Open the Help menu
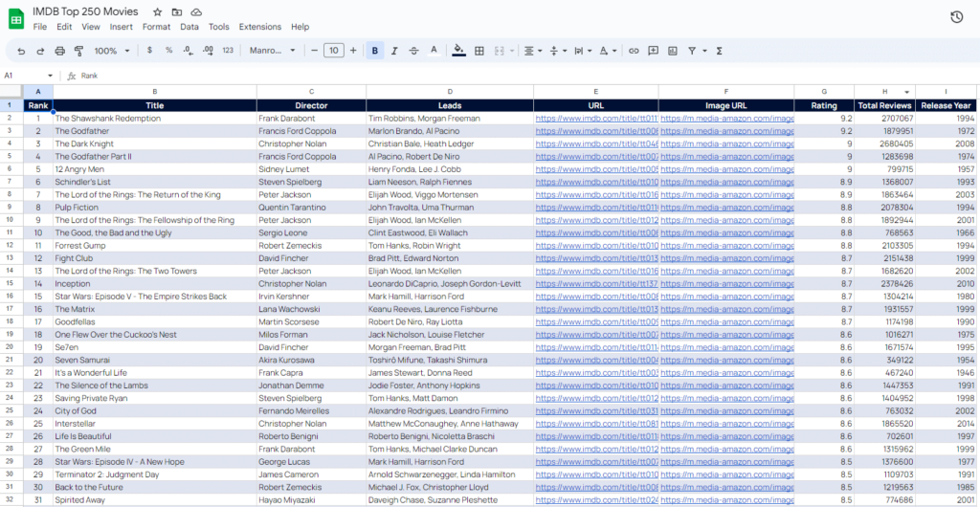Viewport: 980px width, 507px height. [300, 27]
